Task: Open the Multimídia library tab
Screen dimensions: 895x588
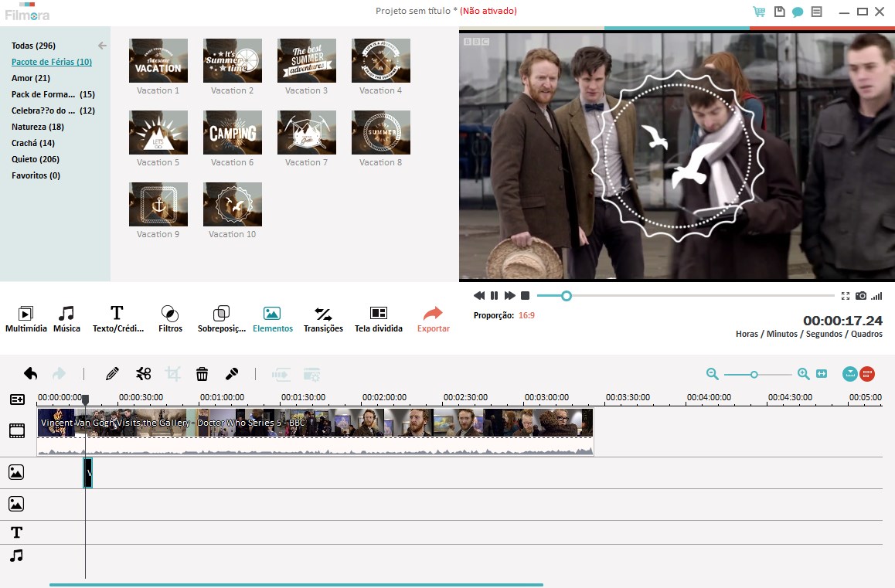Action: (x=26, y=319)
